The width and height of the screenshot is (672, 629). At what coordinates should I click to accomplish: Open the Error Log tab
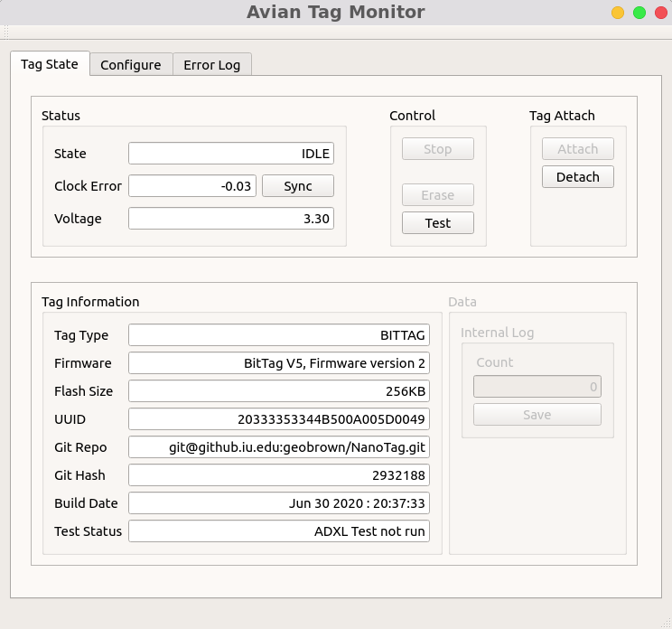tap(211, 65)
